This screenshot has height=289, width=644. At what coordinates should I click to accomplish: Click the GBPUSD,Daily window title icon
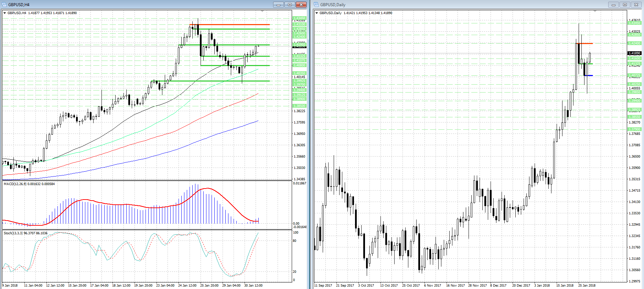click(316, 4)
